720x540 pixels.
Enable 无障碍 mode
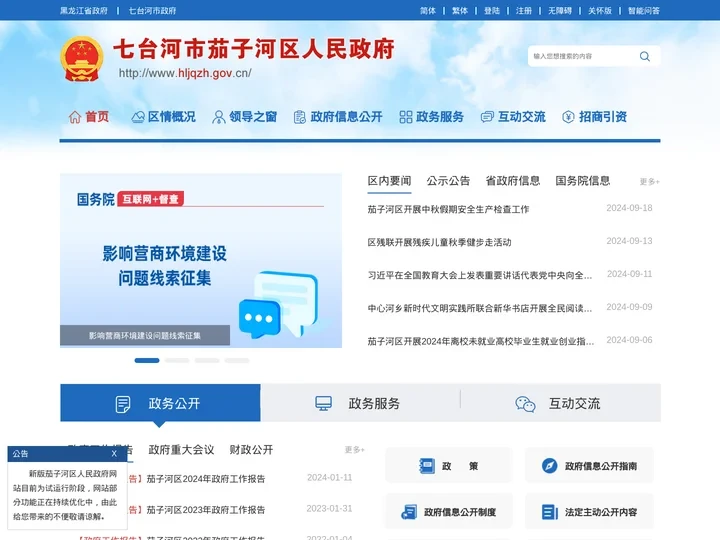click(560, 11)
